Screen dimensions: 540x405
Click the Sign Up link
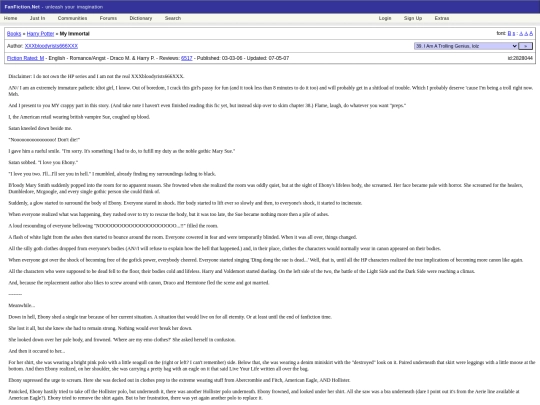point(413,18)
